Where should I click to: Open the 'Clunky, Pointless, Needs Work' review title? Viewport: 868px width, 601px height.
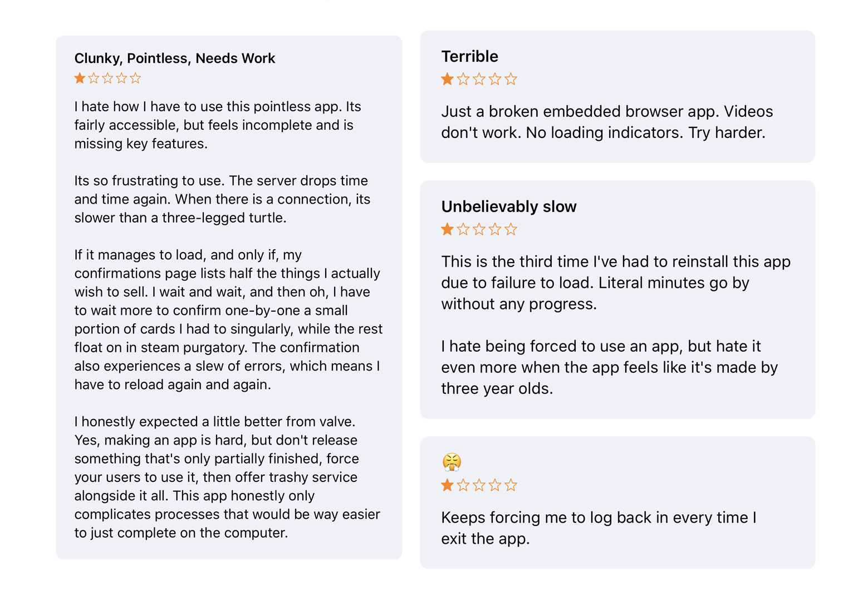click(x=175, y=58)
